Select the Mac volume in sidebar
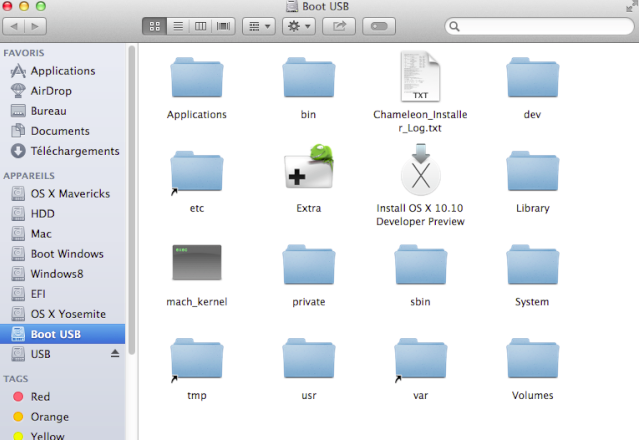This screenshot has width=640, height=440. [x=62, y=234]
